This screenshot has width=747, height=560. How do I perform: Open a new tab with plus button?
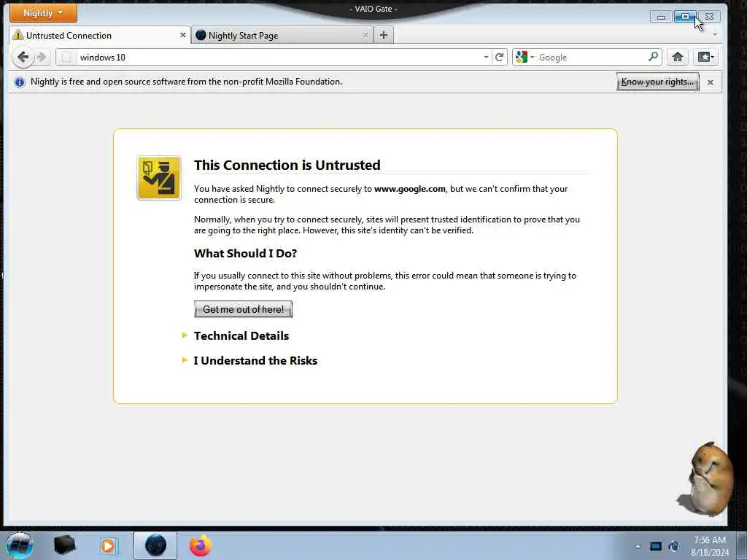click(384, 35)
